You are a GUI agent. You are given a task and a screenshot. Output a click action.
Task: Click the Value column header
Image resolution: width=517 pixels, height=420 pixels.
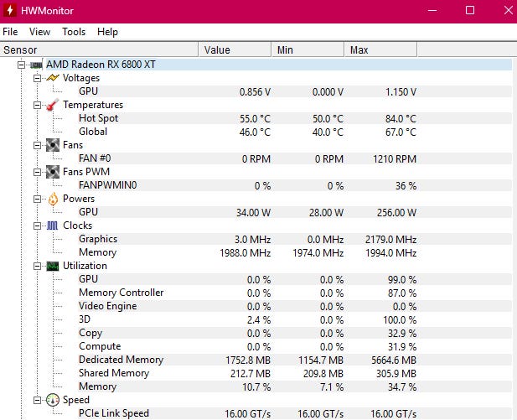(x=235, y=49)
